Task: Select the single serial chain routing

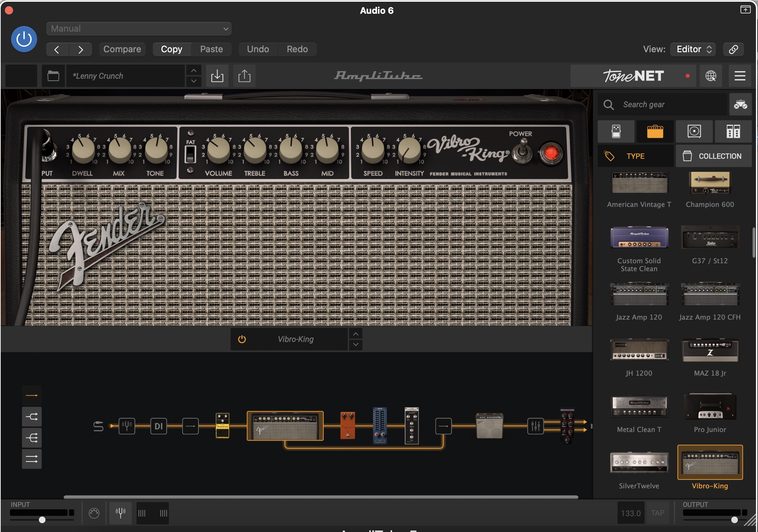Action: tap(32, 396)
